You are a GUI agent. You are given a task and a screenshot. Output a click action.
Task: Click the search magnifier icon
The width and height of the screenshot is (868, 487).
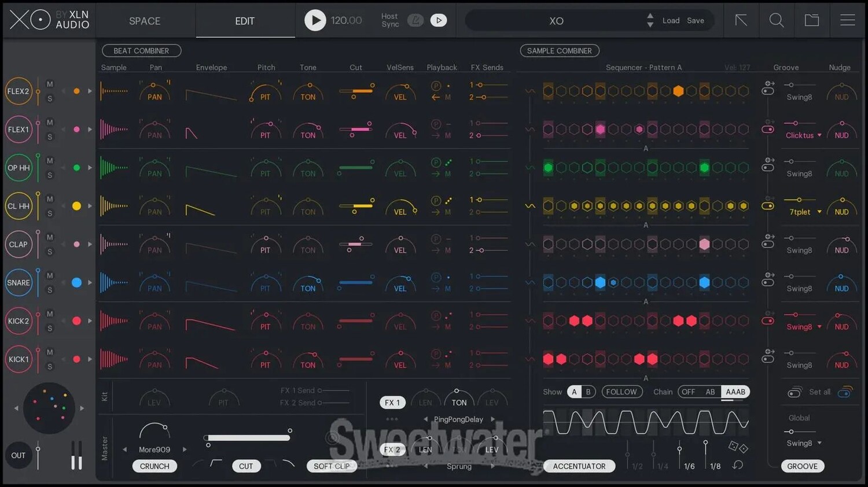click(777, 21)
